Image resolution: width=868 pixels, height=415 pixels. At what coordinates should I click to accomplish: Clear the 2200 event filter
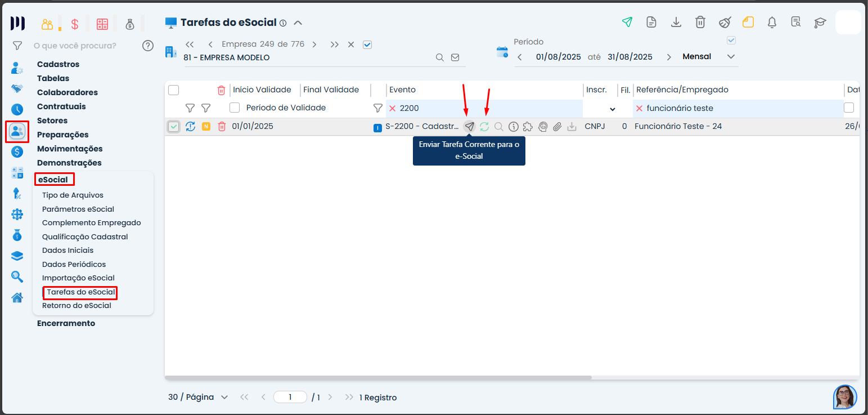[392, 108]
